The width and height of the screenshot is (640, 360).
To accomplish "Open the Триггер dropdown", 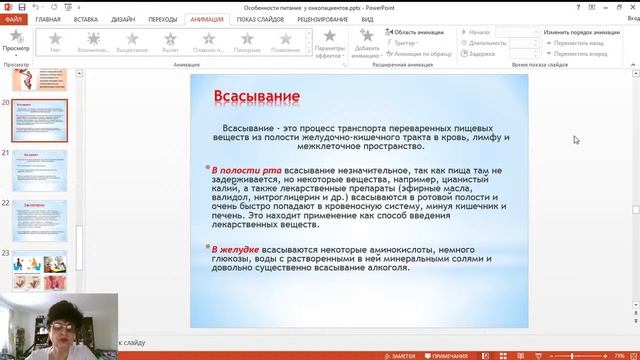I will 402,43.
